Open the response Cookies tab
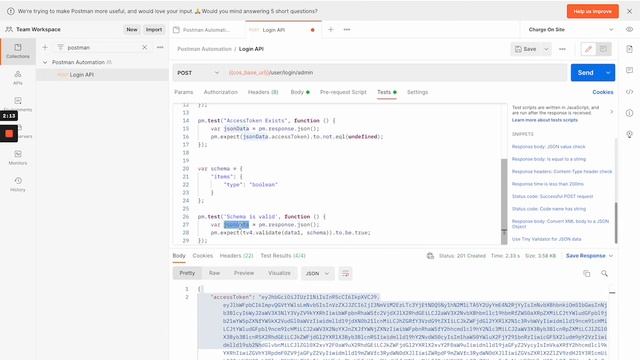This screenshot has height=360, width=640. 202,256
